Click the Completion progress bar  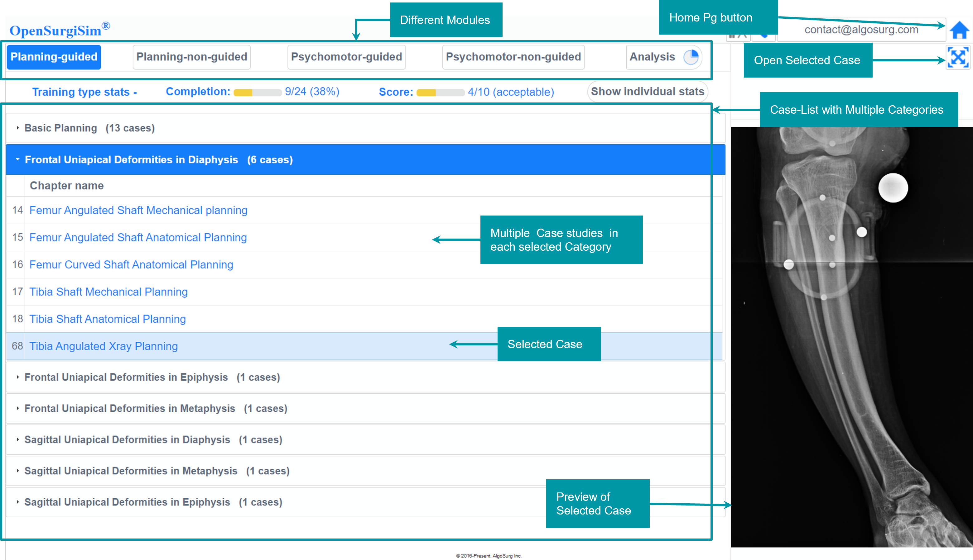point(257,92)
